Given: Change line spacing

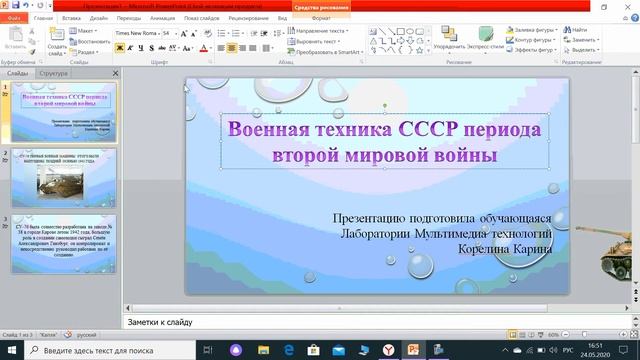Looking at the screenshot, I should click(278, 33).
